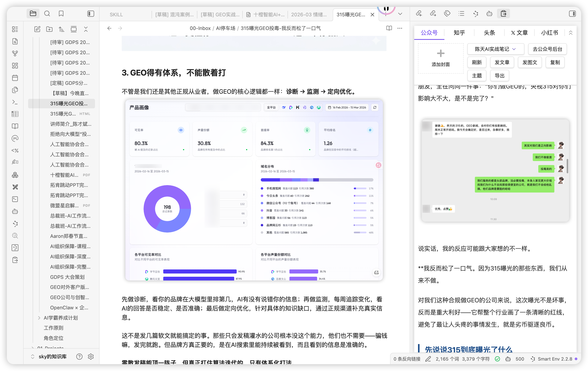588x371 pixels.
Task: Toggle the right sidebar panel
Action: click(572, 14)
